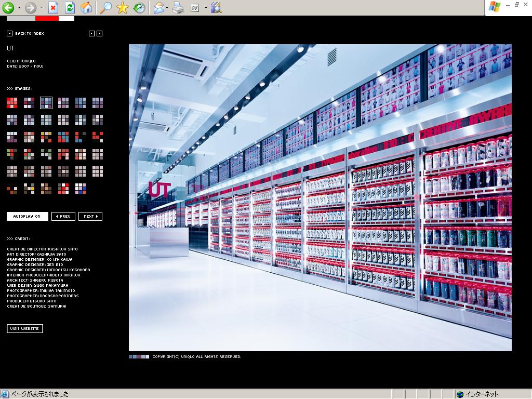The height and width of the screenshot is (399, 532).
Task: Pick the brown third thumbnail in the bottom row
Action: (46, 188)
